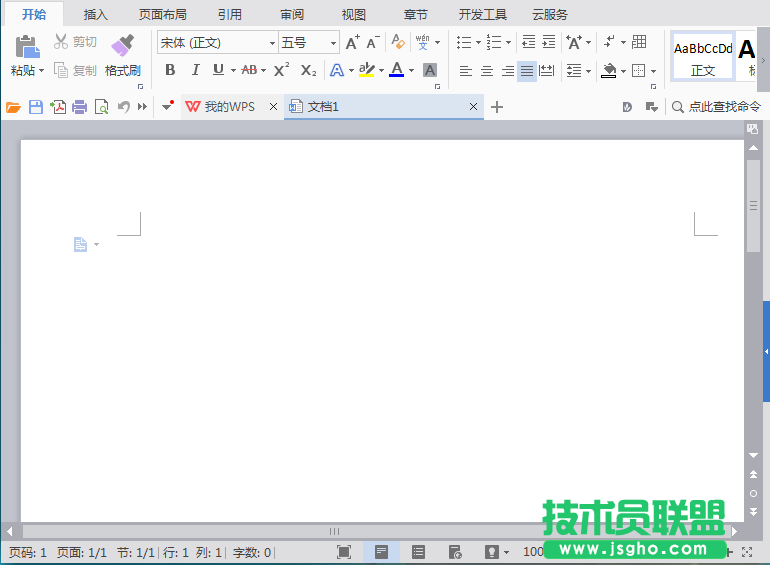The width and height of the screenshot is (770, 565).
Task: Open the 插入 Insert tab
Action: [x=95, y=15]
